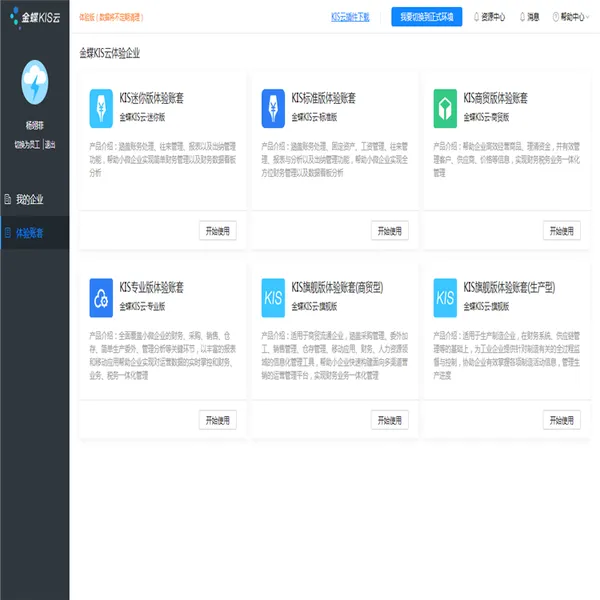Click the 金蝶KIS云-迷你版 subtitle
This screenshot has width=600, height=600.
(x=142, y=117)
